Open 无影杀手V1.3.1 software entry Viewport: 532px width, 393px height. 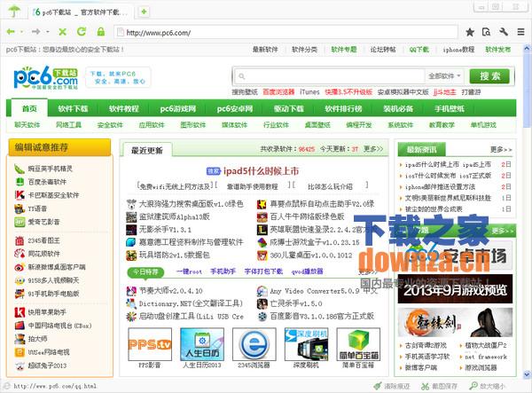point(165,230)
